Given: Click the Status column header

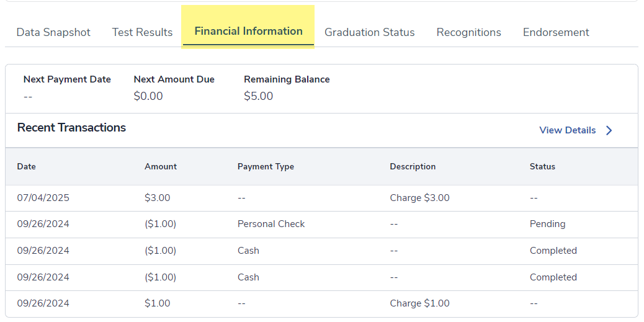Looking at the screenshot, I should (542, 166).
